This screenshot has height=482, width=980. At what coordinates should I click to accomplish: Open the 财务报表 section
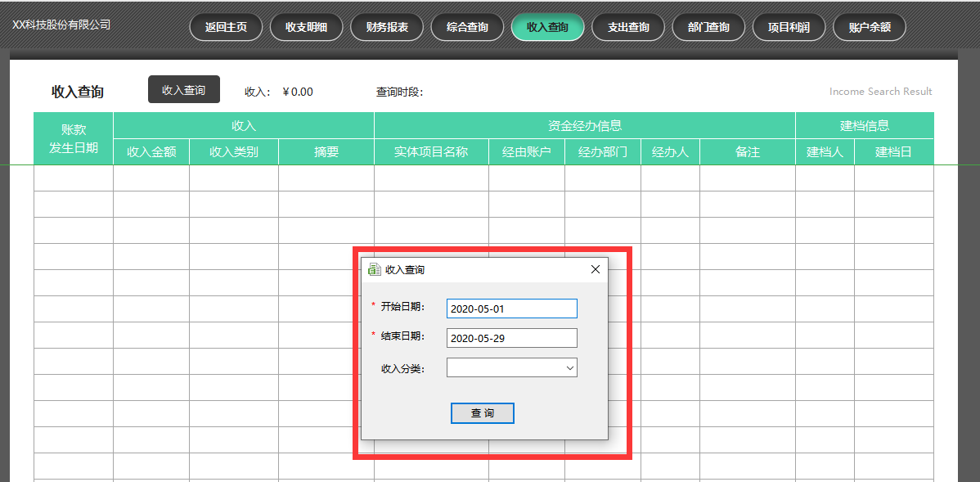click(x=386, y=26)
